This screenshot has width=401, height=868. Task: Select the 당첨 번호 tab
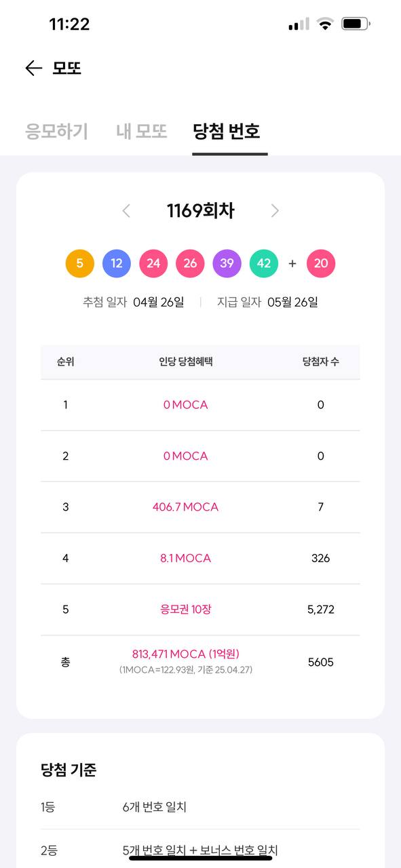(x=227, y=131)
